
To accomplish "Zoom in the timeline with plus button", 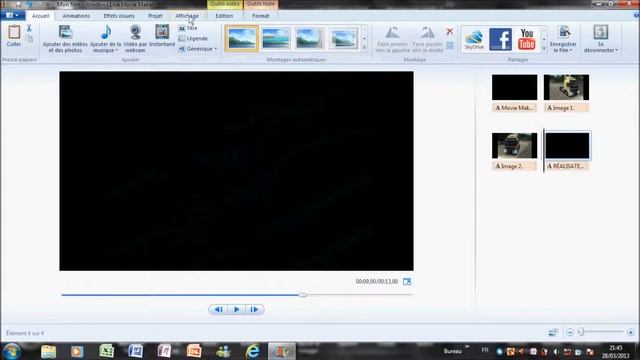I will click(x=631, y=332).
